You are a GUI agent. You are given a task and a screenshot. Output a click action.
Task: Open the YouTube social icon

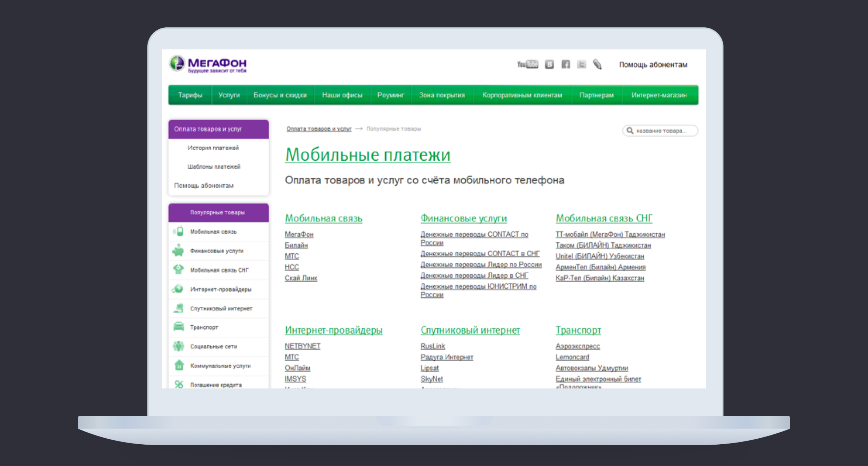527,64
